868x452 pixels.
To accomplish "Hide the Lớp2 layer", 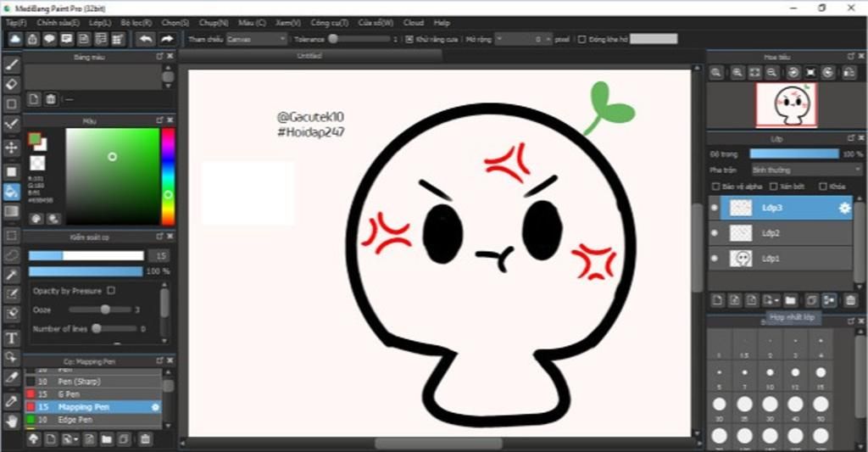I will (714, 233).
